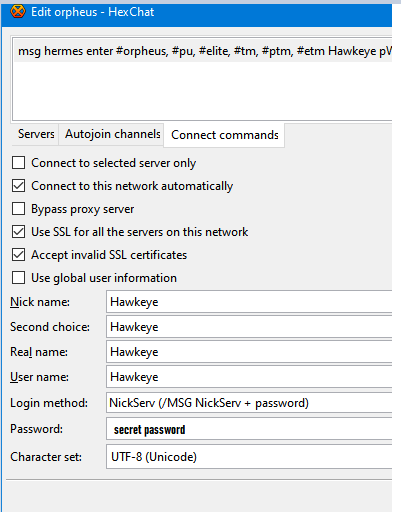
Task: Uncheck Accept invalid SSL certificates
Action: (x=18, y=255)
